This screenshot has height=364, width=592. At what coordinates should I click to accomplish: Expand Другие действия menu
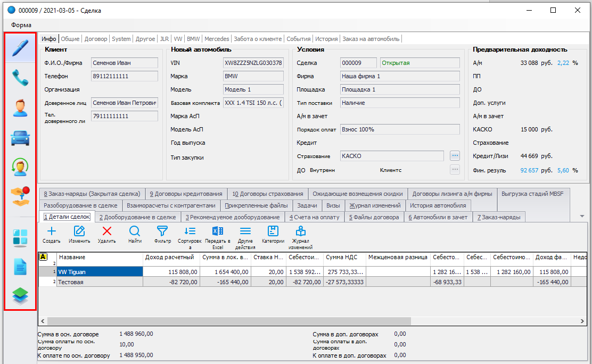click(x=245, y=231)
